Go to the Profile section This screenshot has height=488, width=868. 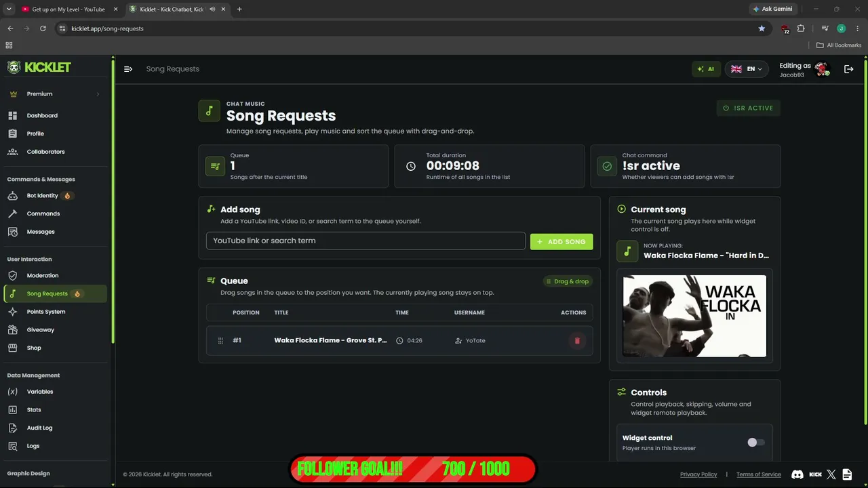click(x=35, y=134)
